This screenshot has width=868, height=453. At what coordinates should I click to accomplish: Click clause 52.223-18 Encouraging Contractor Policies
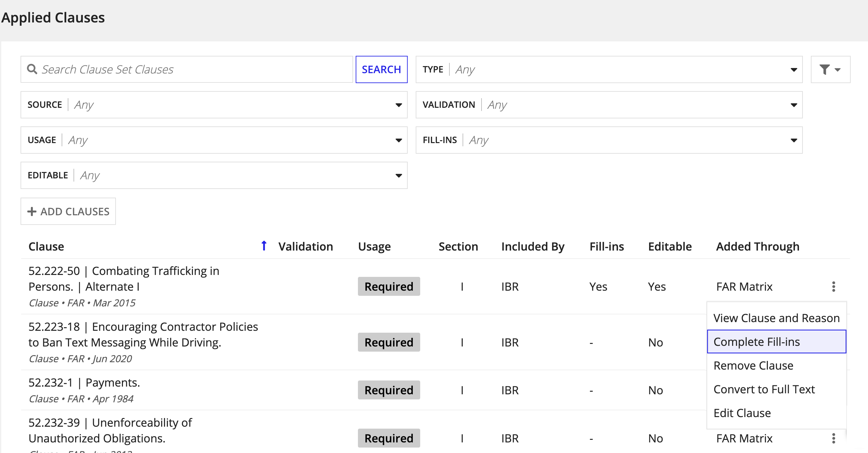[x=143, y=334]
